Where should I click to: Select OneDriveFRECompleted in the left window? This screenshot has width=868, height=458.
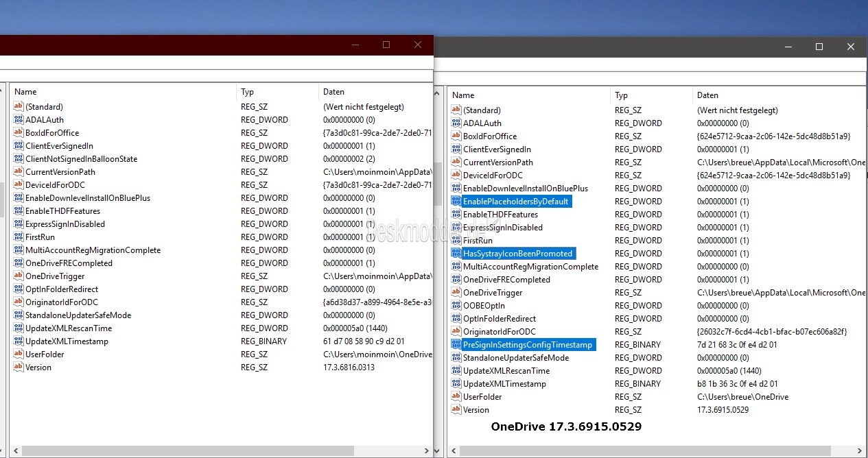point(69,263)
